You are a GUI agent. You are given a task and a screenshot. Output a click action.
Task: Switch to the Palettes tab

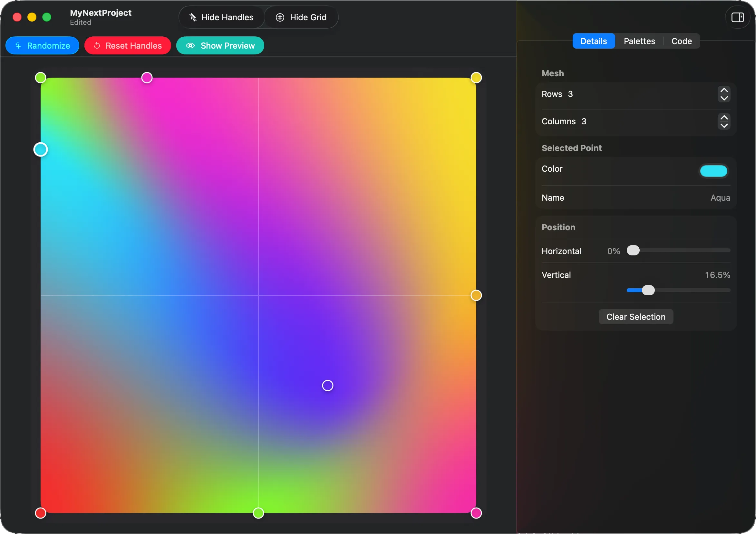tap(639, 41)
